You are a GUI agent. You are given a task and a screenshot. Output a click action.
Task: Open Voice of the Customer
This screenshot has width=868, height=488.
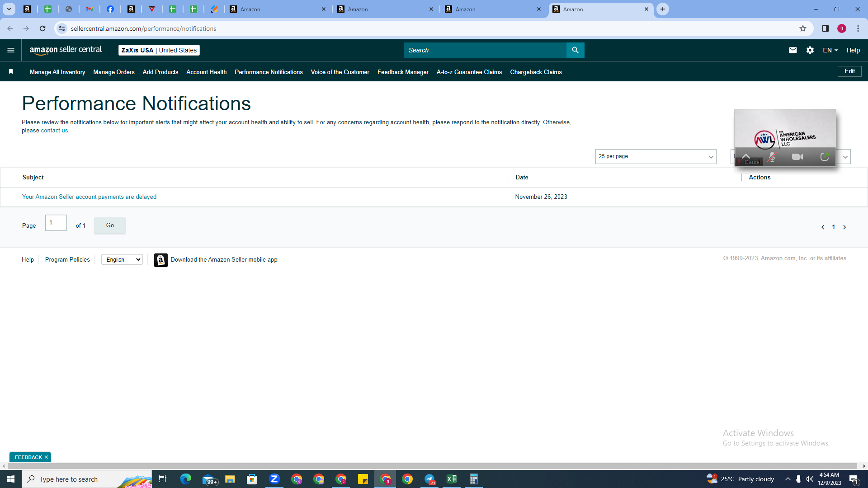click(340, 72)
